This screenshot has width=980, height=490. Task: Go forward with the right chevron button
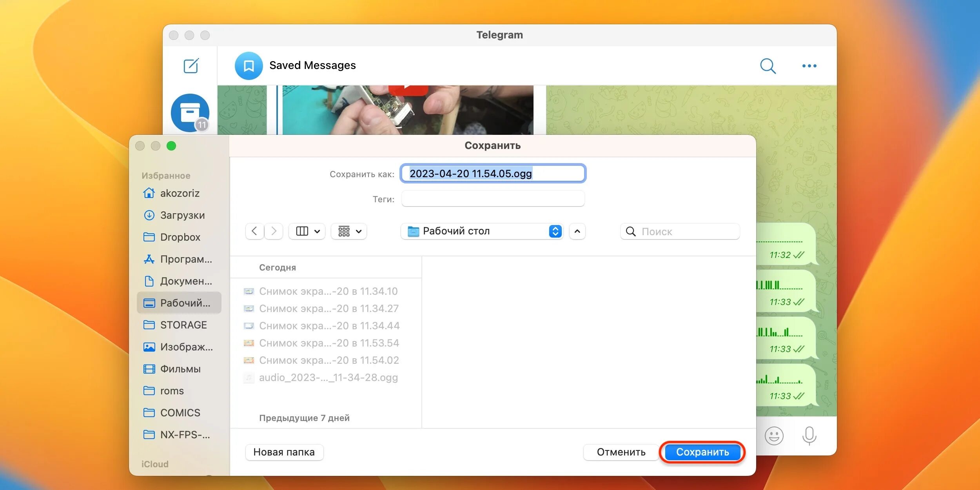pos(274,231)
